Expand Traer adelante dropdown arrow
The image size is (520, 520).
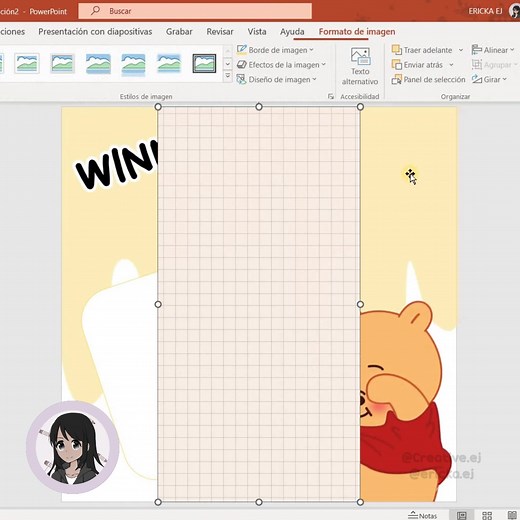[x=461, y=50]
